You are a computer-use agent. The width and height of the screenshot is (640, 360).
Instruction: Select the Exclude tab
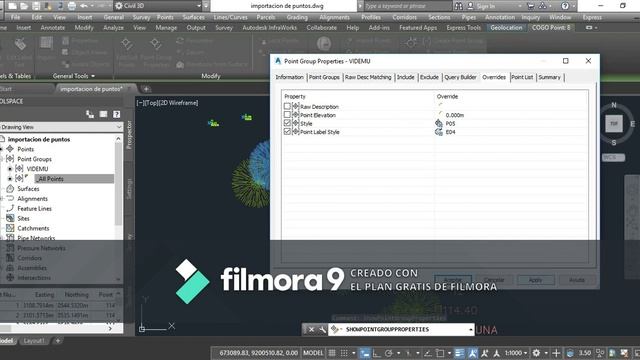[429, 77]
